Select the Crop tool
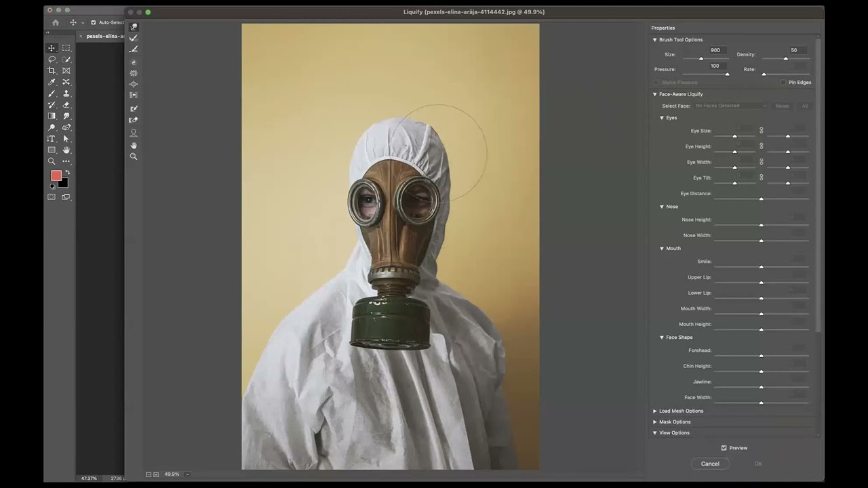The width and height of the screenshot is (868, 488). pos(52,70)
